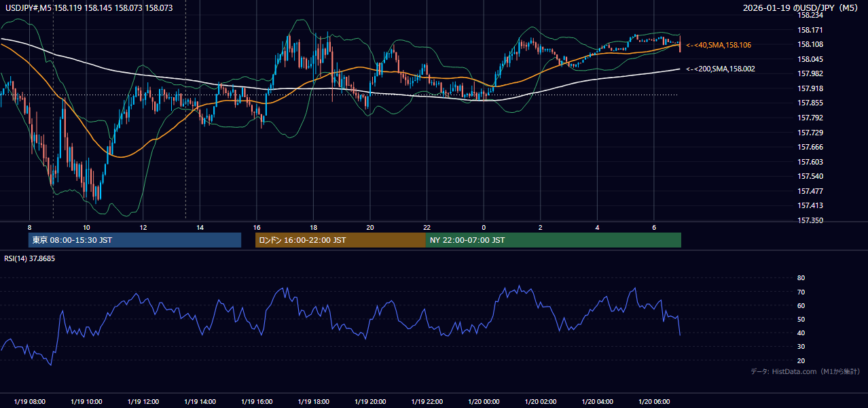Screen dimensions: 868x408
Task: Click price axis value 157.792
Action: pos(810,118)
